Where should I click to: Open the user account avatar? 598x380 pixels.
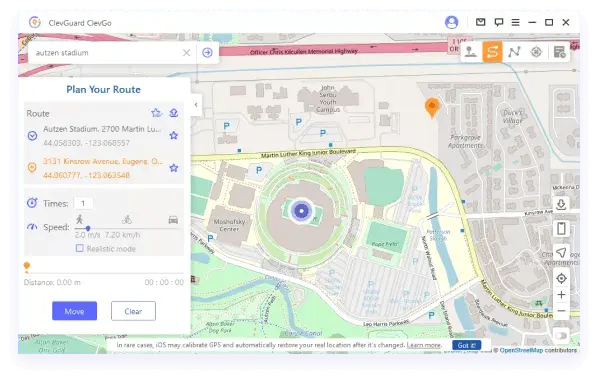point(452,23)
